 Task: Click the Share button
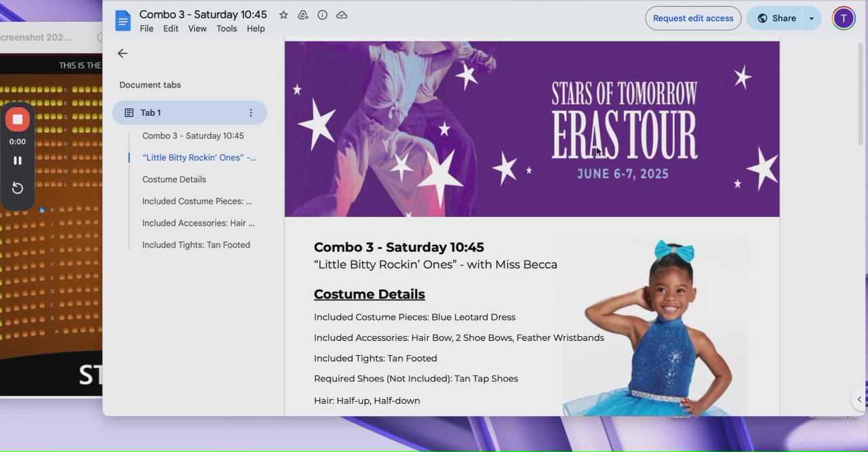click(774, 18)
